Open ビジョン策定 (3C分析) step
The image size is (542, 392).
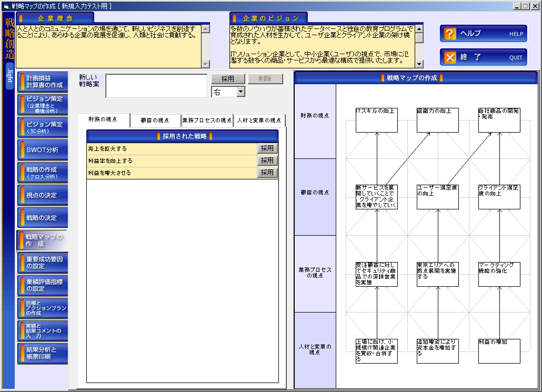pos(43,127)
